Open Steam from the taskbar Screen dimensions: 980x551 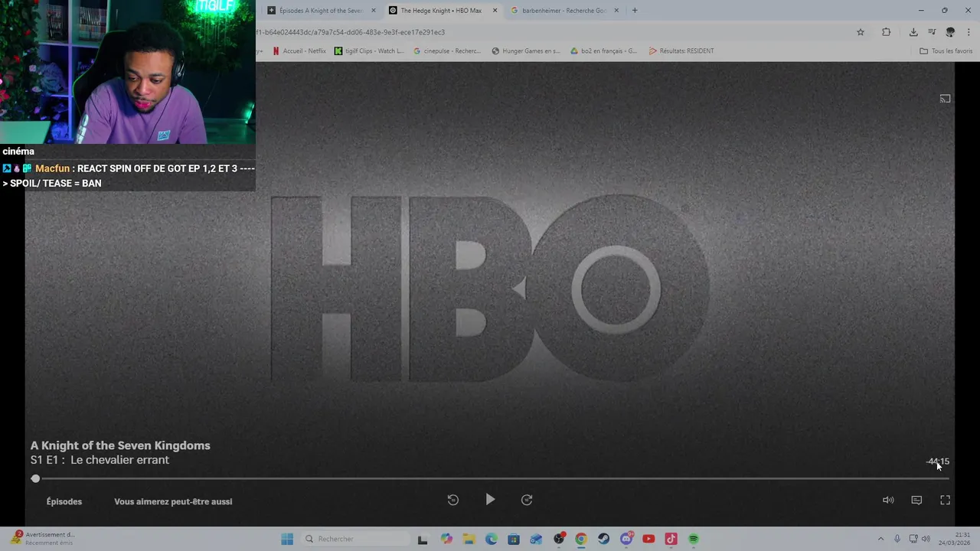(604, 539)
